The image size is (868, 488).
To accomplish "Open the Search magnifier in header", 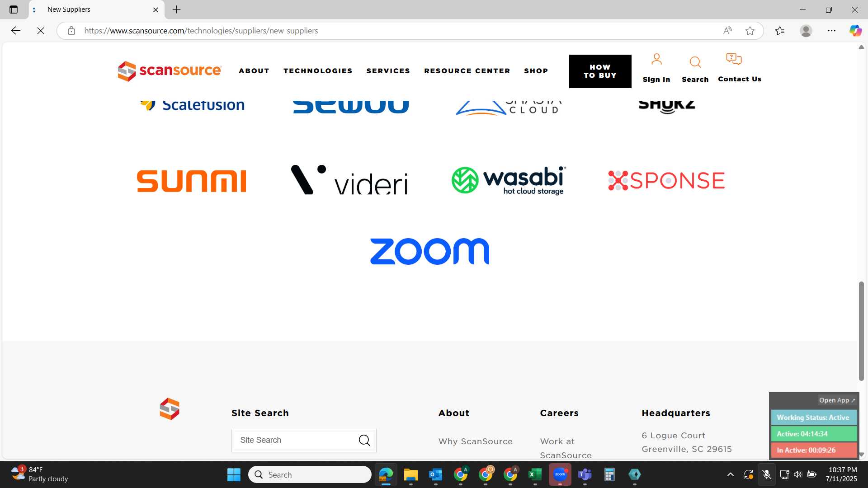I will tap(695, 62).
